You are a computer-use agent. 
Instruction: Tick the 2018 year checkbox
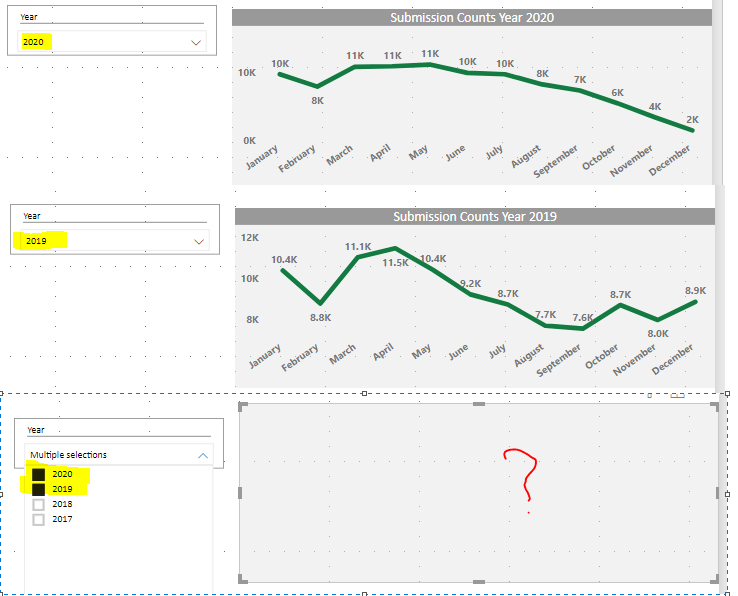point(39,504)
